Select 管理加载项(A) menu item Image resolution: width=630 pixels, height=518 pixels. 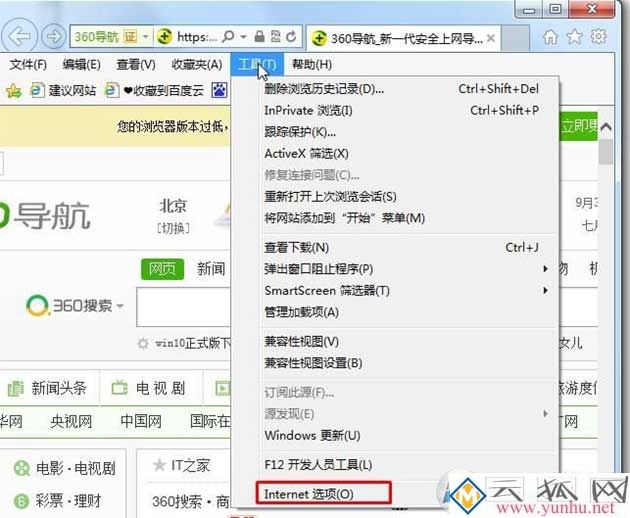click(x=395, y=312)
